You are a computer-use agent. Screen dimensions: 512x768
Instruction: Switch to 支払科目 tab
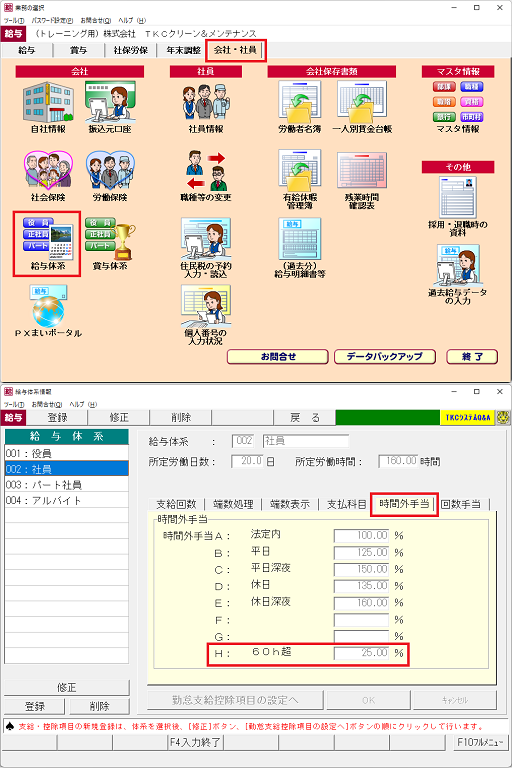(346, 504)
